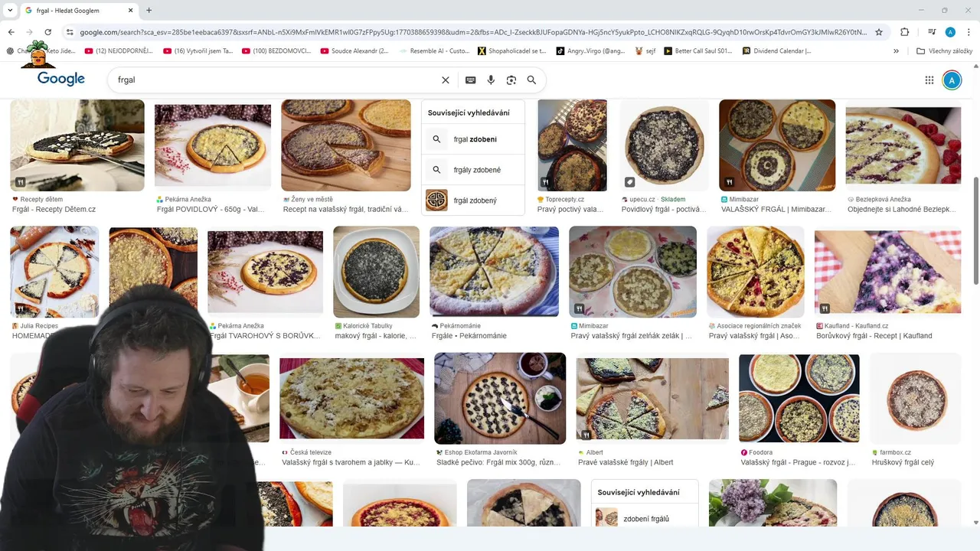980x551 pixels.
Task: Open the Google account avatar
Action: coord(952,80)
